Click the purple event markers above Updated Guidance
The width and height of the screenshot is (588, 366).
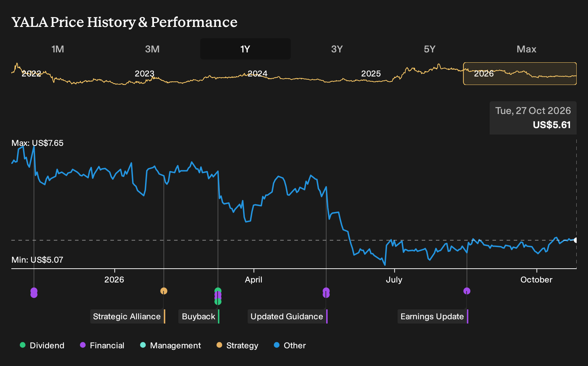tap(326, 293)
